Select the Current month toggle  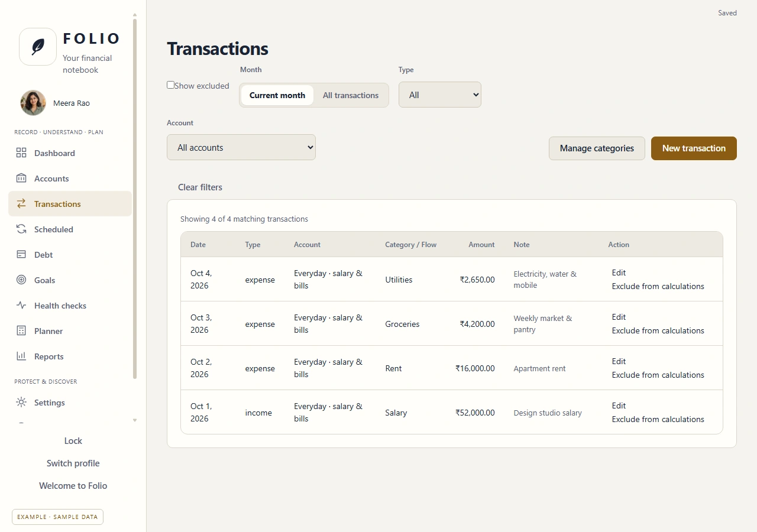277,95
